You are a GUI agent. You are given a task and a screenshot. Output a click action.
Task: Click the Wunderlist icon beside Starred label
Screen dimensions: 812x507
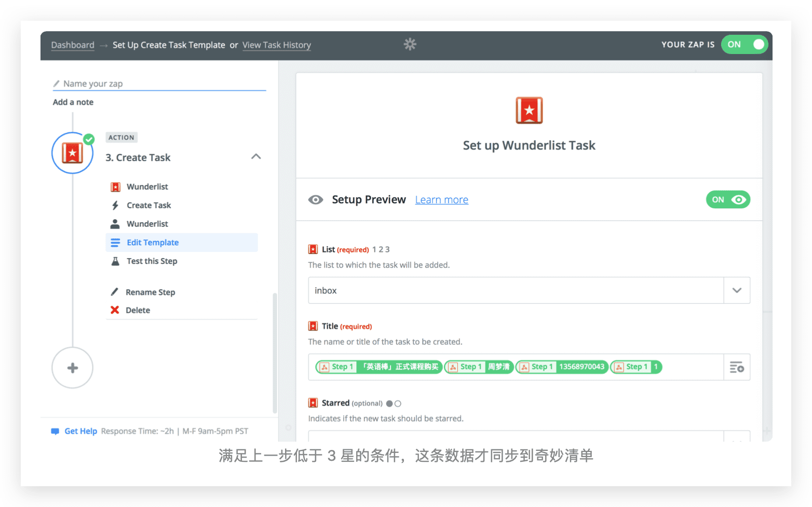[x=313, y=403]
